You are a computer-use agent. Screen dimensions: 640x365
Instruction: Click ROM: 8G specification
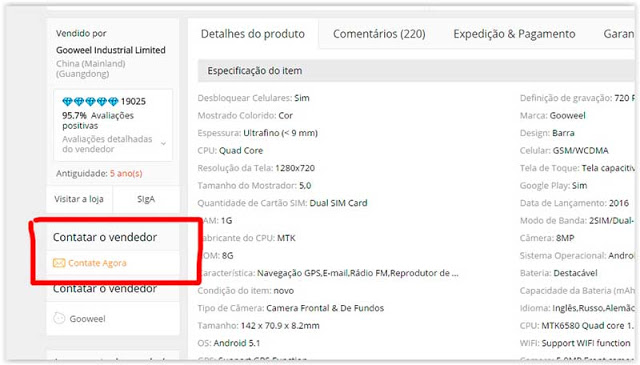point(218,256)
